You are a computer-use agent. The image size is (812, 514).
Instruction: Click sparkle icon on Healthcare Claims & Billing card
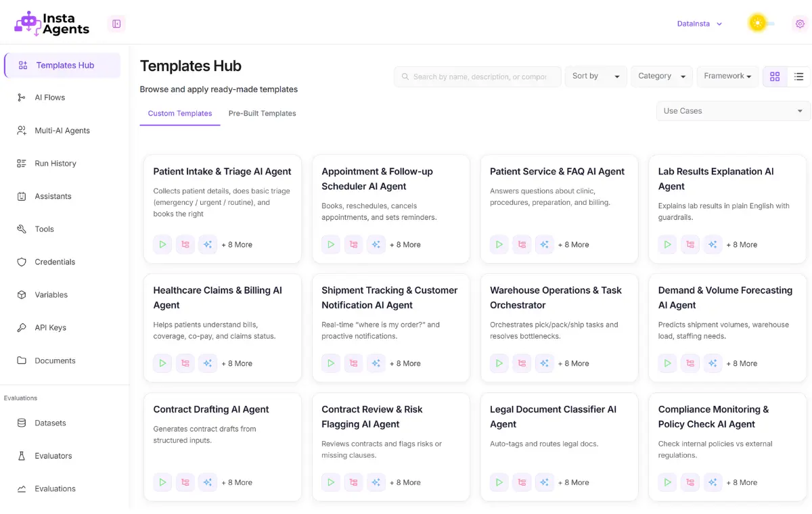point(208,364)
